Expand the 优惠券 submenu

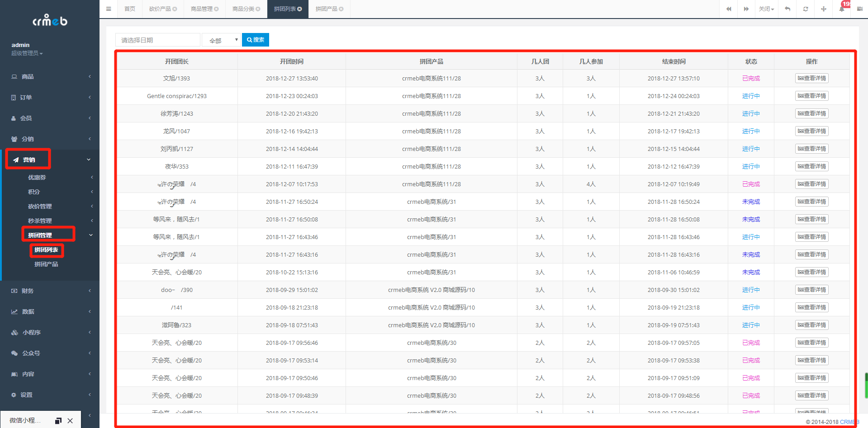click(50, 178)
